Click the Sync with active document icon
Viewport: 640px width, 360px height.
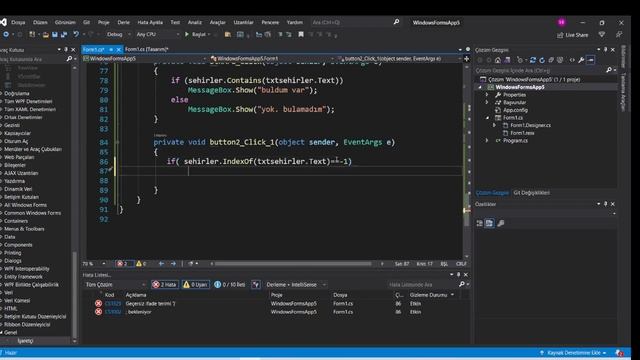click(x=533, y=60)
